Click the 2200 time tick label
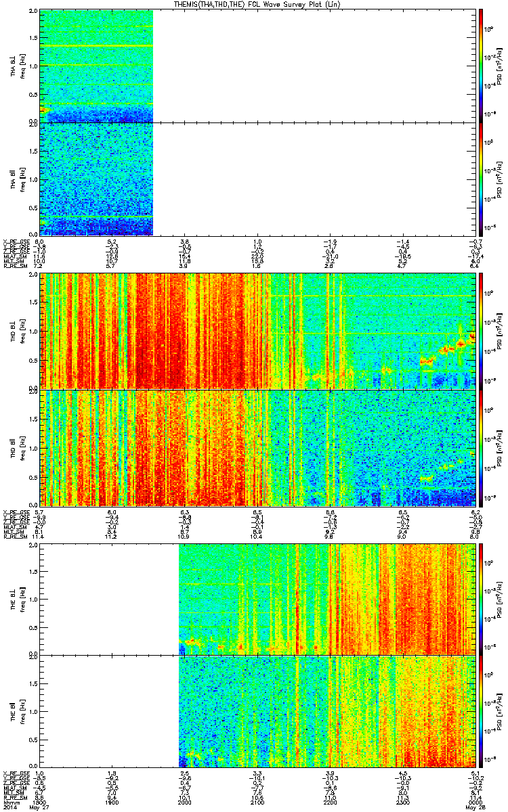 329,802
